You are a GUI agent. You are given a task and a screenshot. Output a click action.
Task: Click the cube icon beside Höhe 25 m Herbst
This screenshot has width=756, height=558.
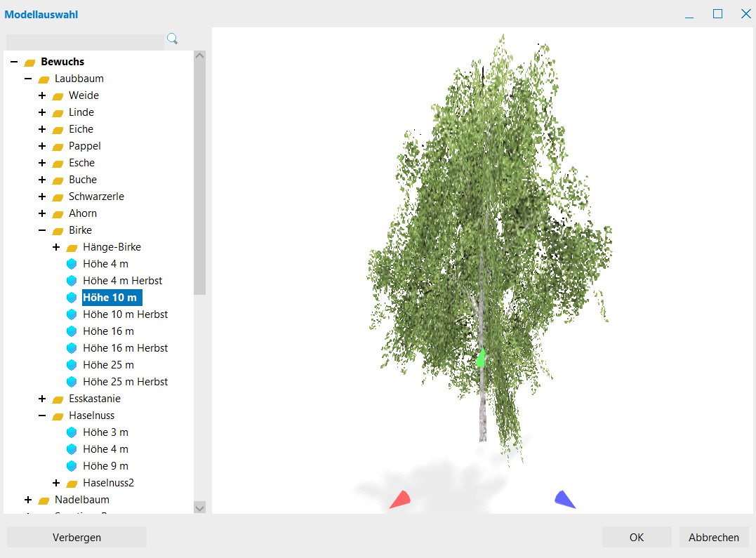coord(71,382)
